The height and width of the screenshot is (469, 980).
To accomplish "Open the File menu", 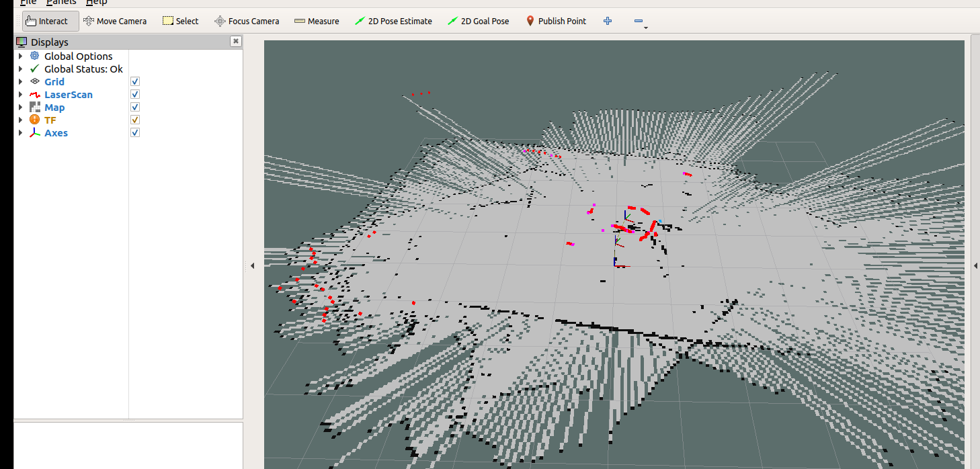I will coord(28,3).
